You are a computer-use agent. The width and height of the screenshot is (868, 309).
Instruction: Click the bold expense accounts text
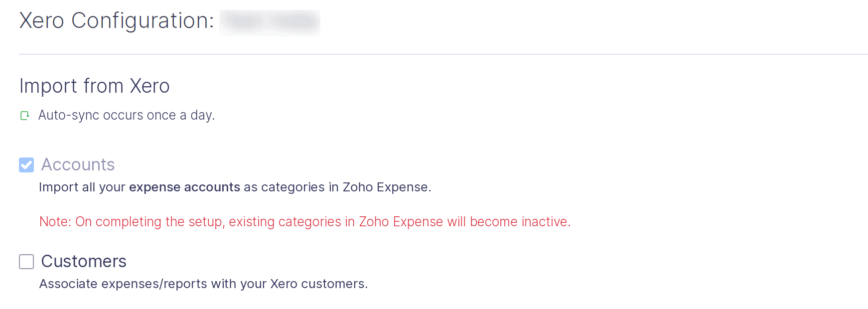pos(184,187)
